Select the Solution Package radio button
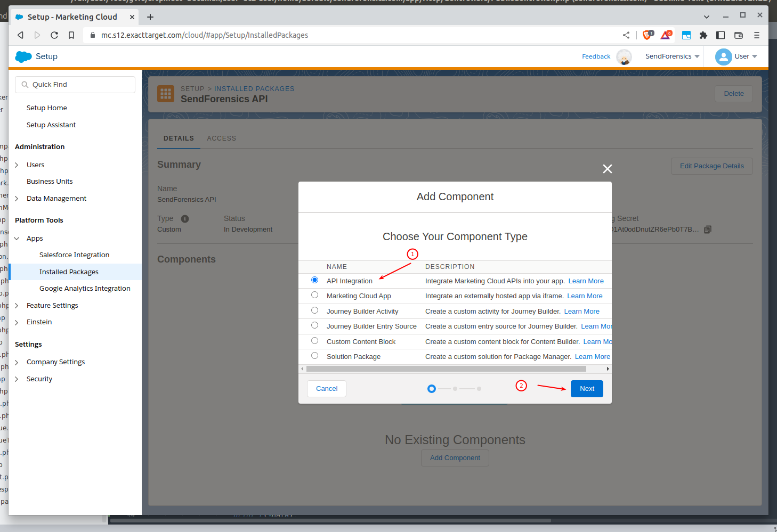Viewport: 777px width, 532px height. pos(314,356)
